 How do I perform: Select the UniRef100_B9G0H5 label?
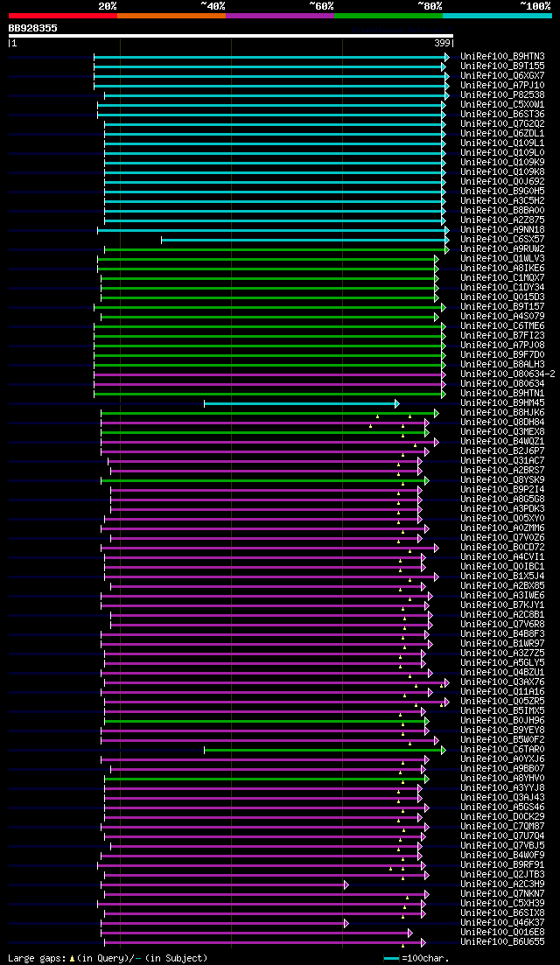click(502, 192)
